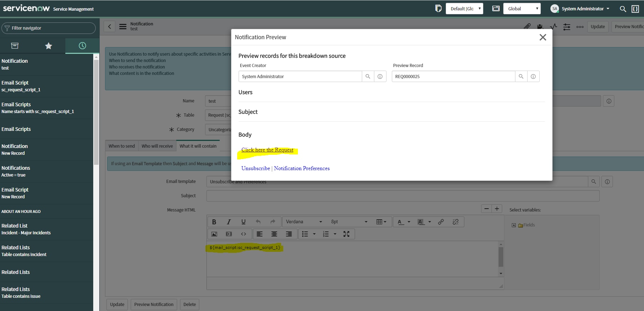The image size is (644, 311).
Task: Open source code view
Action: pos(243,234)
